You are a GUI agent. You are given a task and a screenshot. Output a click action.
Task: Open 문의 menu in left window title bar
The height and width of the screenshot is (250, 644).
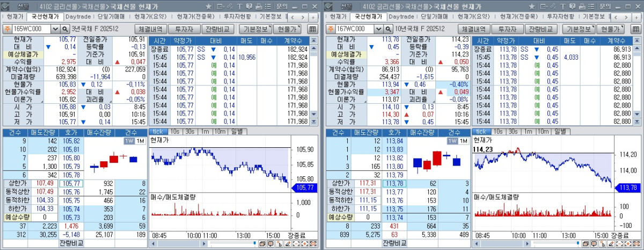click(x=282, y=6)
